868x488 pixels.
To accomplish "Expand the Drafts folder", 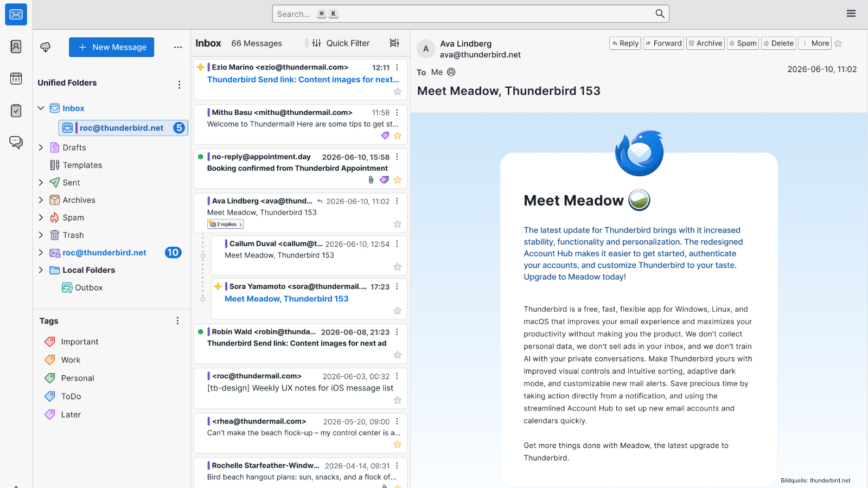I will pyautogui.click(x=41, y=147).
